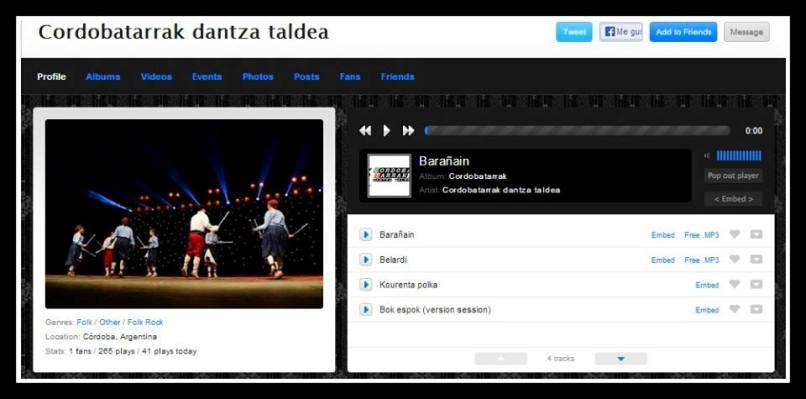Open the Other genre link
The image size is (806, 399).
coord(109,322)
